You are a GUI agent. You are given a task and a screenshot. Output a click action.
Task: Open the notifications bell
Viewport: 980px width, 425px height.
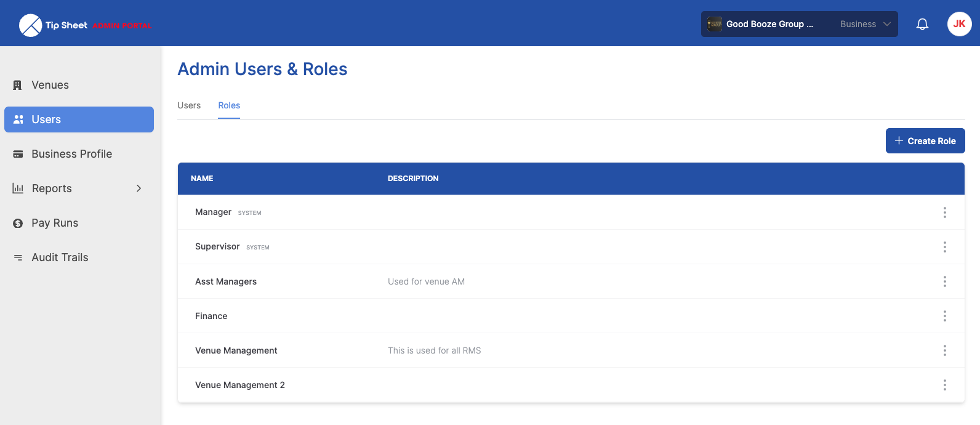922,24
